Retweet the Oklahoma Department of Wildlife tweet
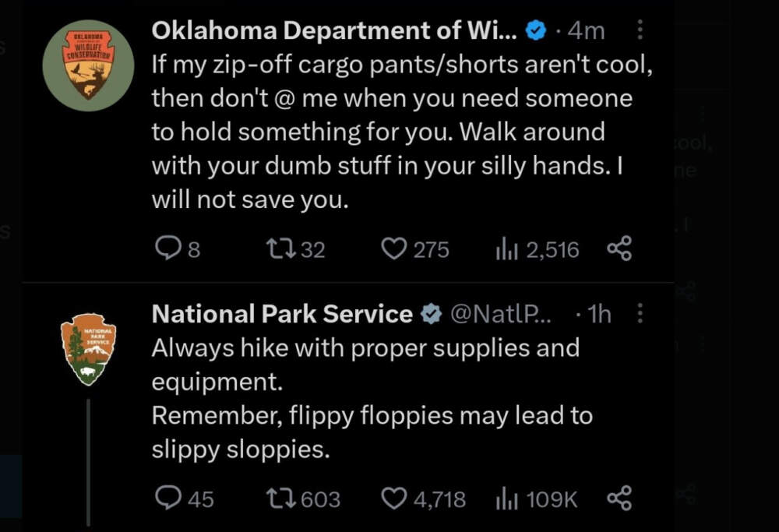779x532 pixels. (278, 249)
